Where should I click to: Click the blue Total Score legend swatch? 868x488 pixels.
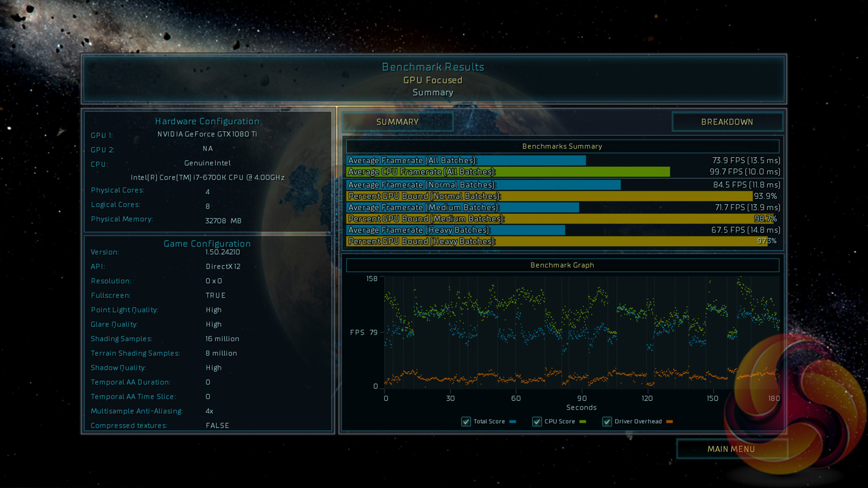click(513, 421)
